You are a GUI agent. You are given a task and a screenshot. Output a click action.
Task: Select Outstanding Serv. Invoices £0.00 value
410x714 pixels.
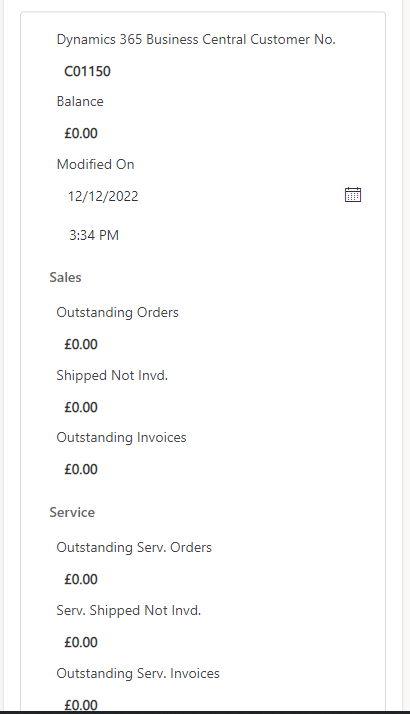click(81, 704)
